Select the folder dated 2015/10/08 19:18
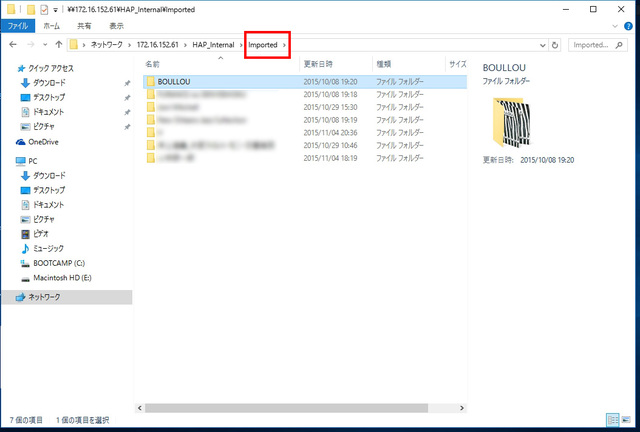 (305, 94)
